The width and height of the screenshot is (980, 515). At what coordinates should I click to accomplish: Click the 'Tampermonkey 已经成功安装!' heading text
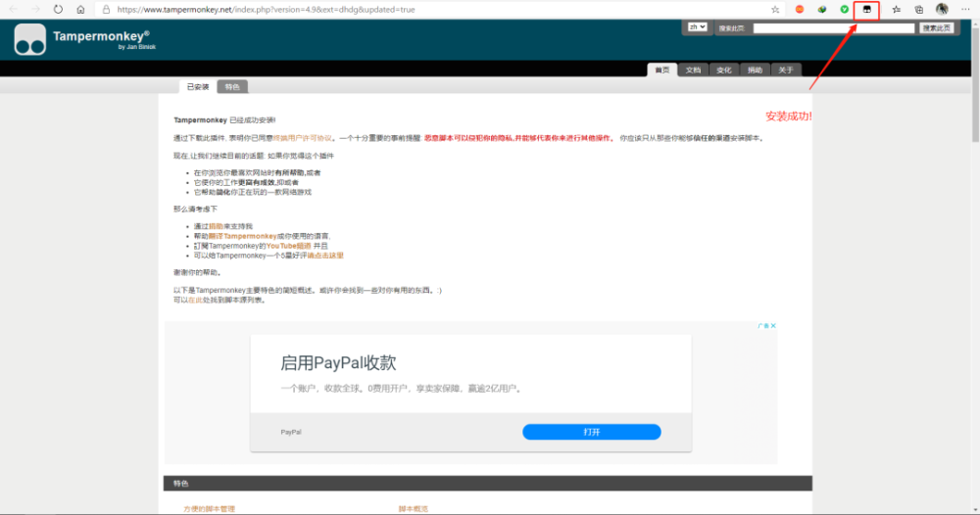(224, 119)
